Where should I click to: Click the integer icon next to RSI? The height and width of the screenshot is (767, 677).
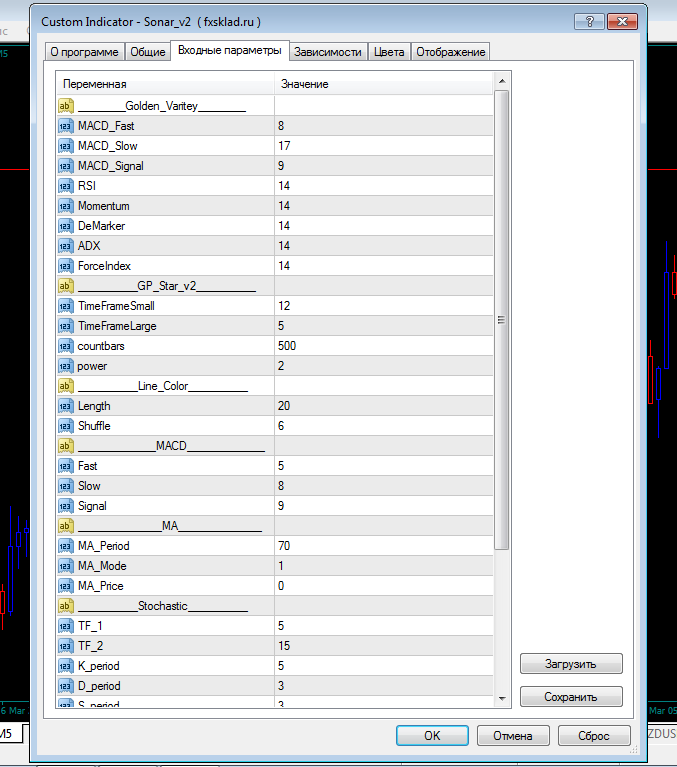tap(66, 186)
